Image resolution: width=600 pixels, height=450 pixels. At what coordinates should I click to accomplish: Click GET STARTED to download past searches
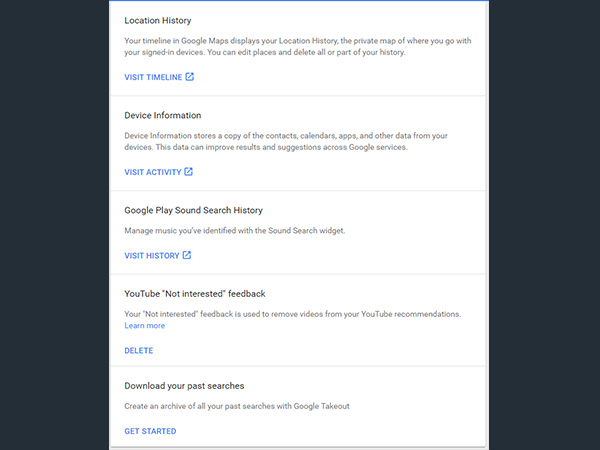(150, 431)
